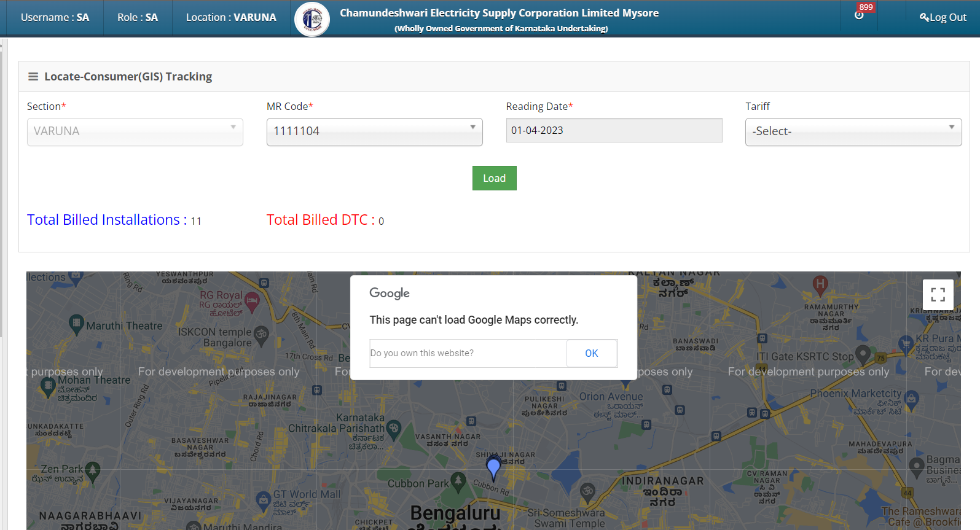Open the Section dropdown showing VARUNA
The image size is (980, 530).
click(x=135, y=131)
